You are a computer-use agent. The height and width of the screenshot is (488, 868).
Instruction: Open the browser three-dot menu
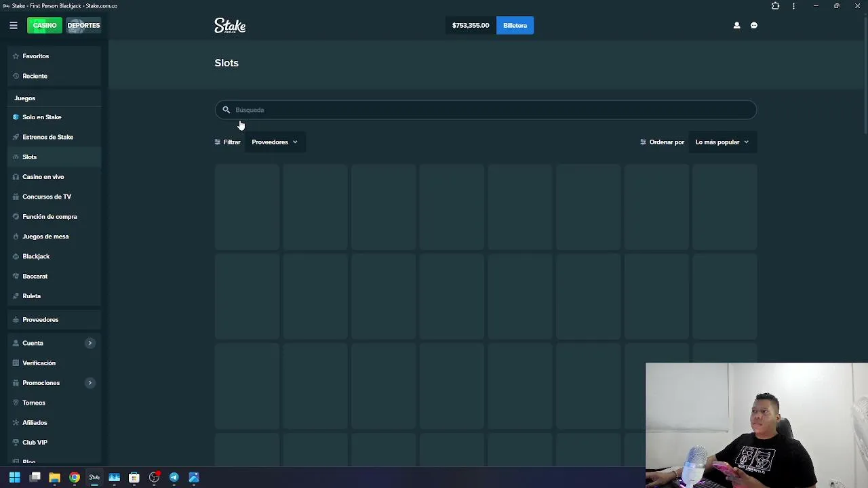(x=793, y=6)
